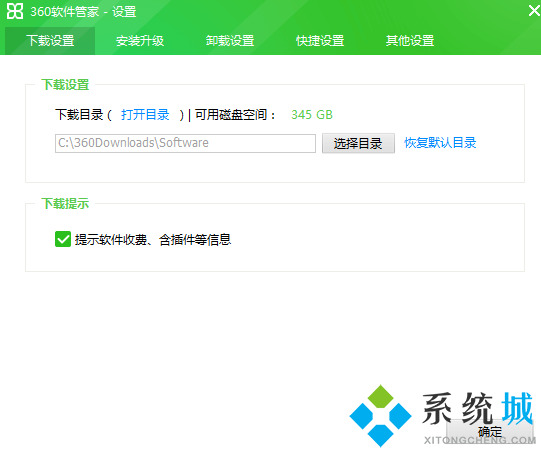Toggle 提示软件收费、含插件等信息 checkbox
Image resolution: width=541 pixels, height=458 pixels.
(x=63, y=239)
